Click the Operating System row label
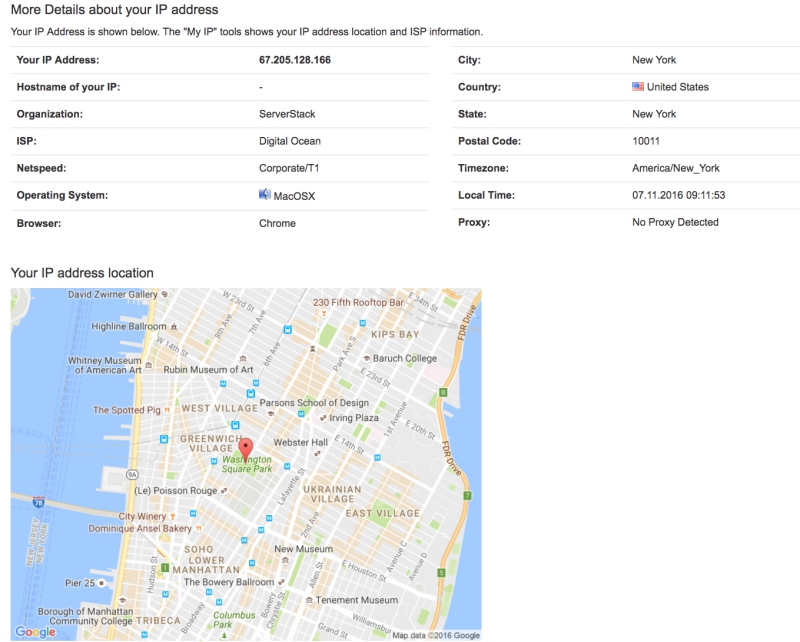800x642 pixels. [x=62, y=195]
